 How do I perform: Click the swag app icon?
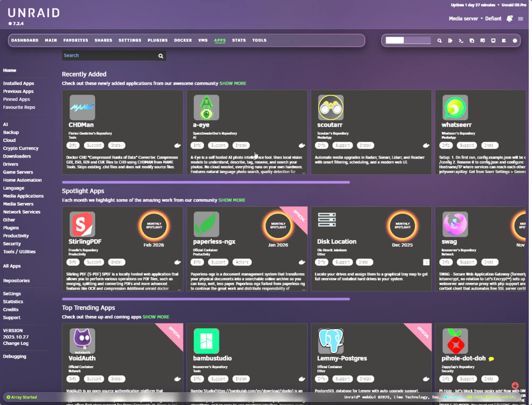[x=455, y=224]
